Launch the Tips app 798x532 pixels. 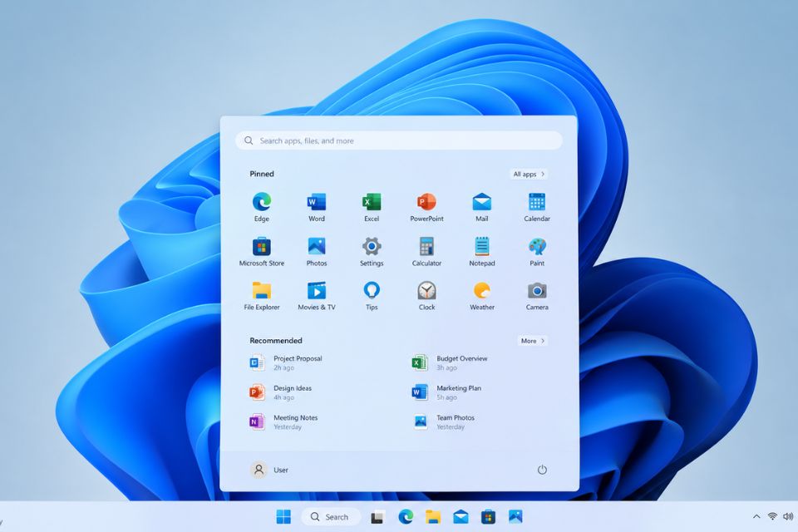372,296
